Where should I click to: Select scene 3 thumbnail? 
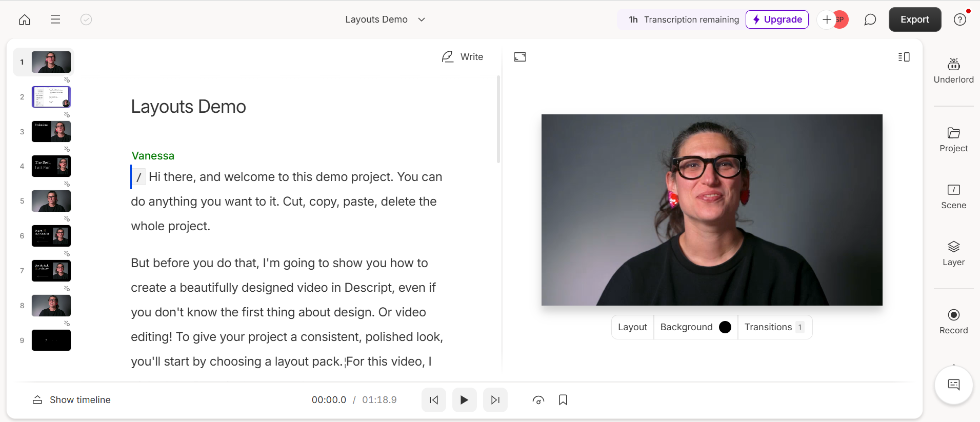pos(51,132)
